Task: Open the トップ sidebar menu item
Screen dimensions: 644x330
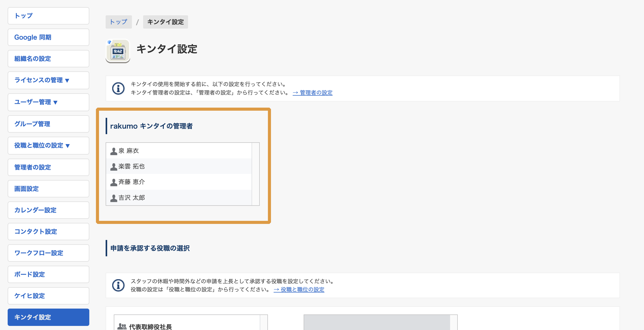Action: (48, 16)
